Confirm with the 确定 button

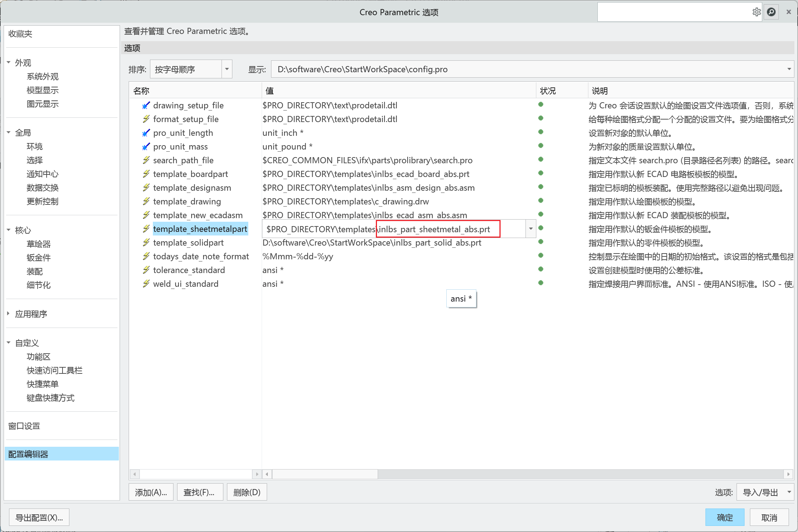[x=725, y=518]
